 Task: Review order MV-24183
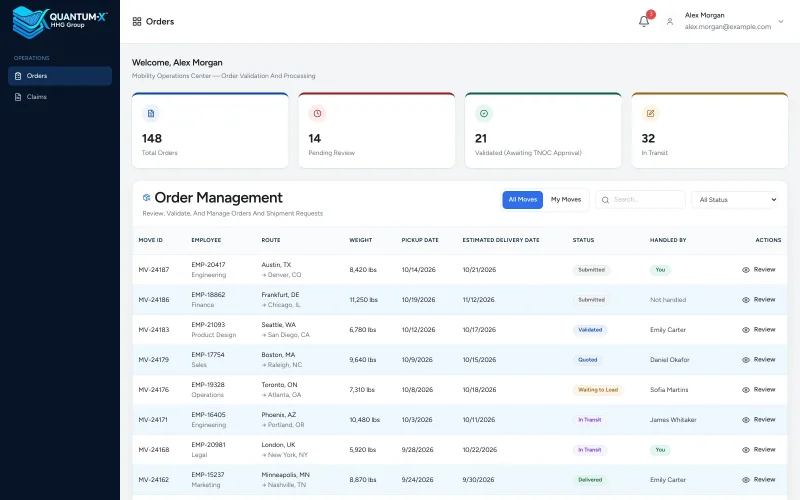coord(759,330)
